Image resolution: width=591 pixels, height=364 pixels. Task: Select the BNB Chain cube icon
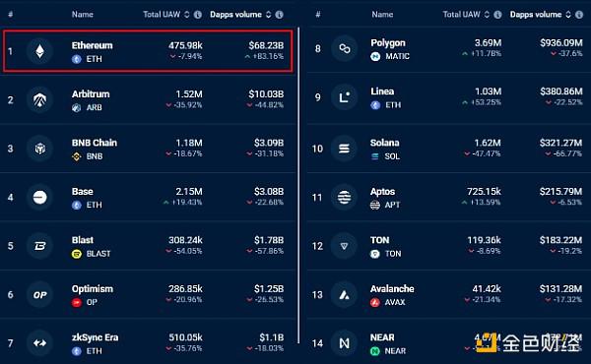(x=39, y=149)
